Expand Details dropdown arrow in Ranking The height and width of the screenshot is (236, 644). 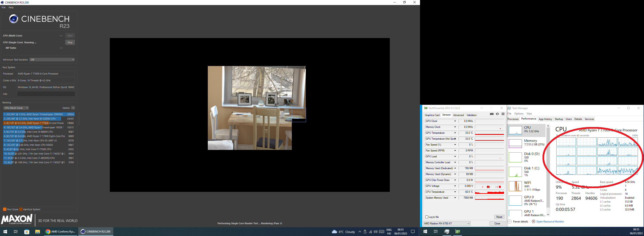pyautogui.click(x=73, y=108)
